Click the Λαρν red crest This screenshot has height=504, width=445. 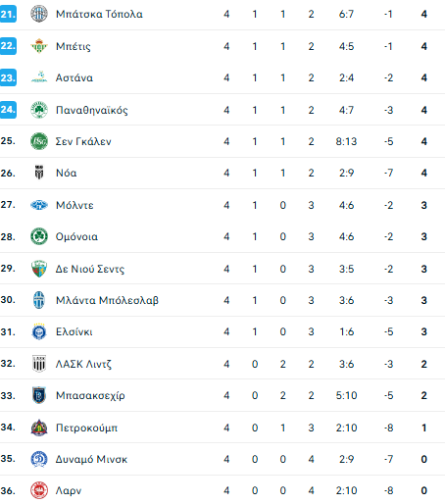click(x=39, y=490)
